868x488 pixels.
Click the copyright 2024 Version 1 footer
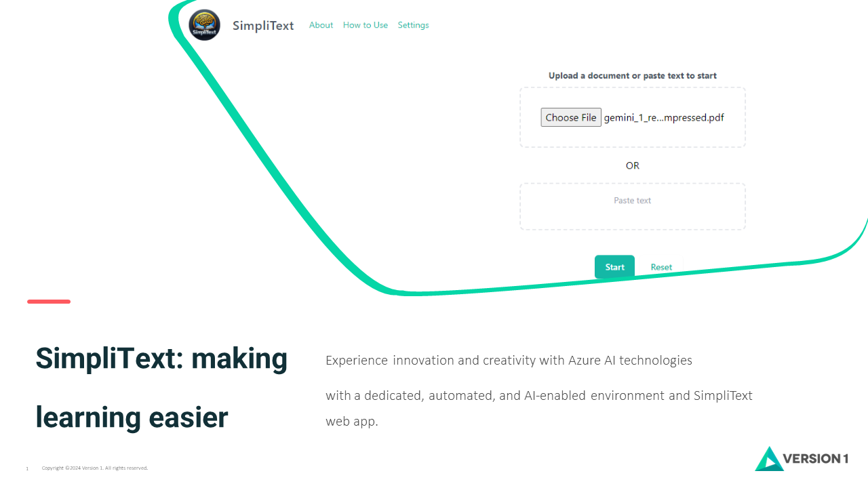[95, 468]
